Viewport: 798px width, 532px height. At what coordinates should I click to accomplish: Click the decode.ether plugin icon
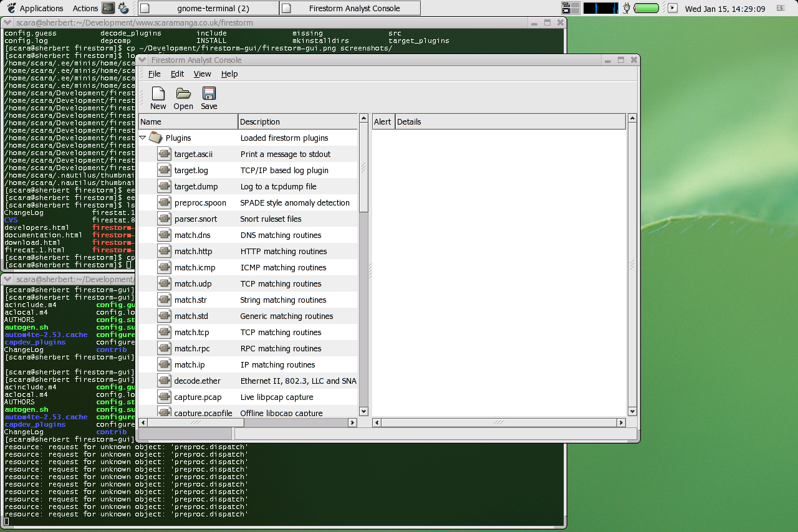[165, 381]
